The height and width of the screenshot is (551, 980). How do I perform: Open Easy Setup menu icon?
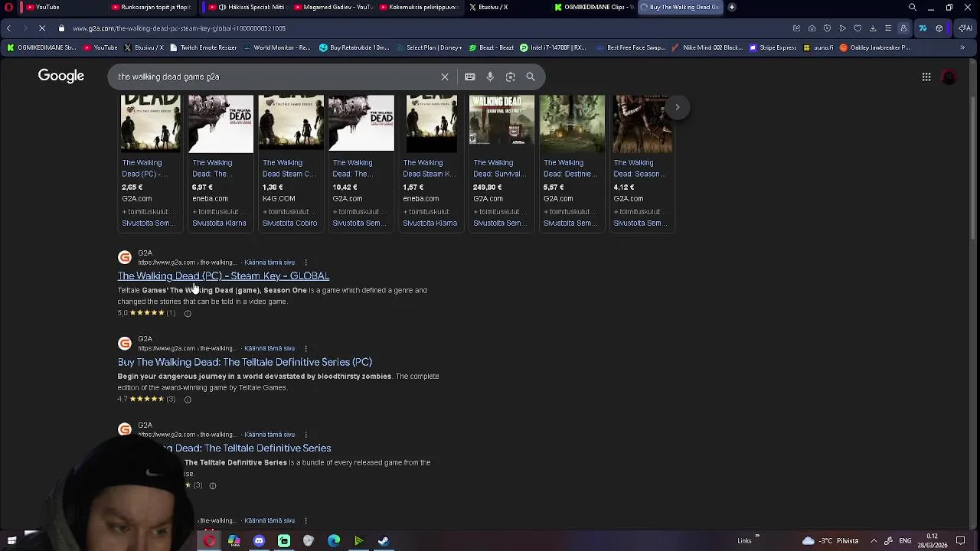click(x=888, y=28)
